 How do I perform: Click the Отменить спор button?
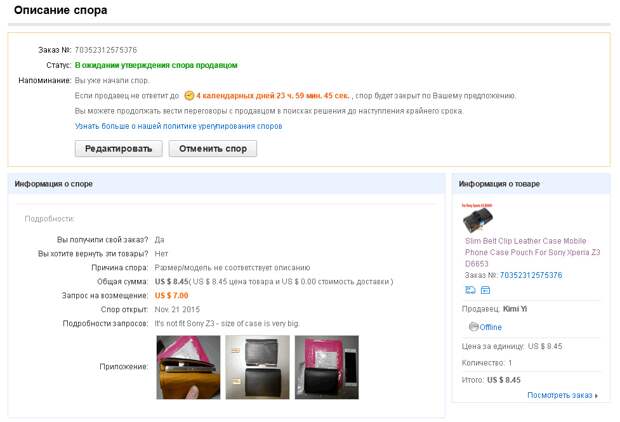tap(213, 149)
